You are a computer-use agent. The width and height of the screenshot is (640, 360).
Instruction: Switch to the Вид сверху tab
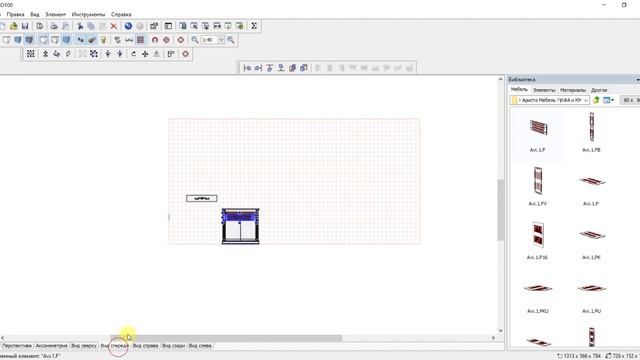(x=84, y=346)
